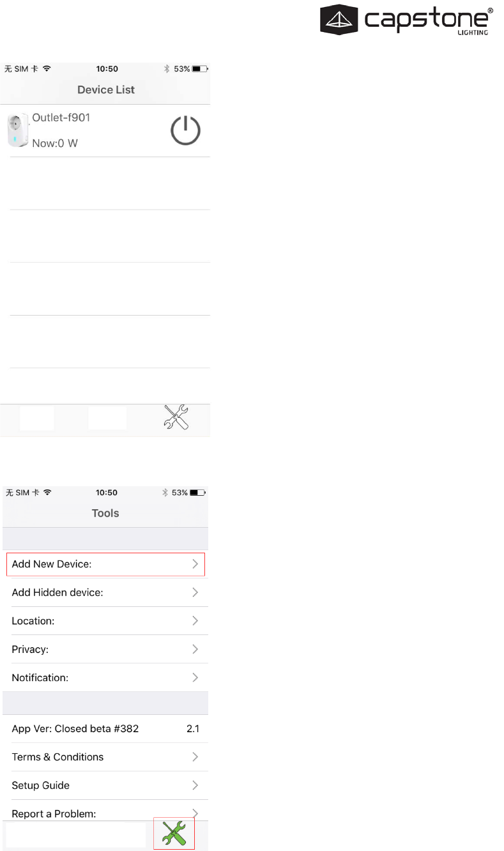The width and height of the screenshot is (504, 851).
Task: Tap the Notification row chevron
Action: tap(195, 677)
